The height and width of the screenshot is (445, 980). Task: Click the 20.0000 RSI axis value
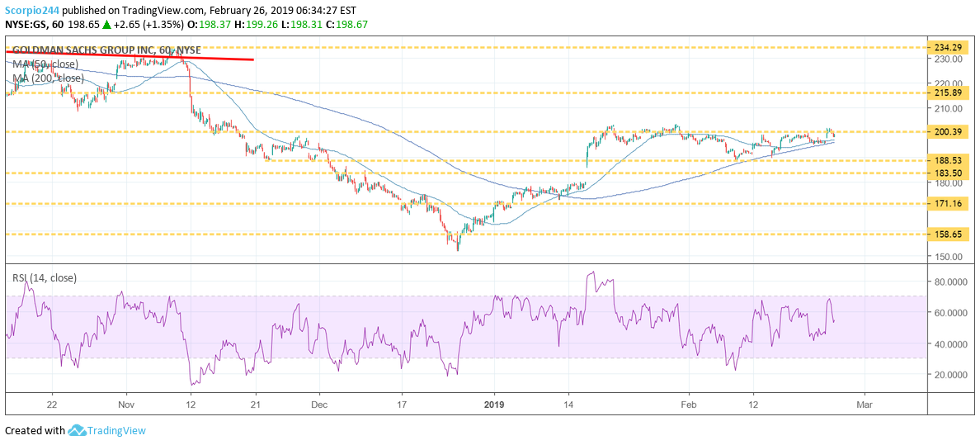[x=949, y=374]
